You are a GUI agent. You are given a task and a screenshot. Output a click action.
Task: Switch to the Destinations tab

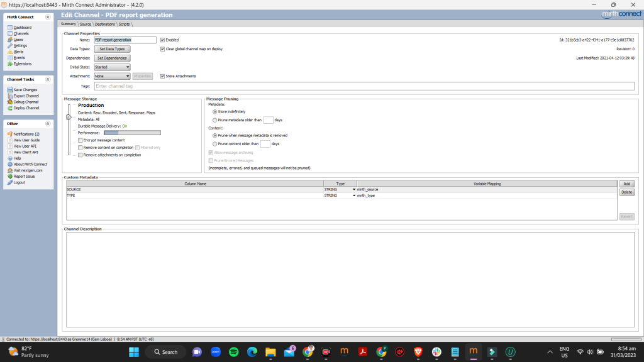tap(105, 25)
